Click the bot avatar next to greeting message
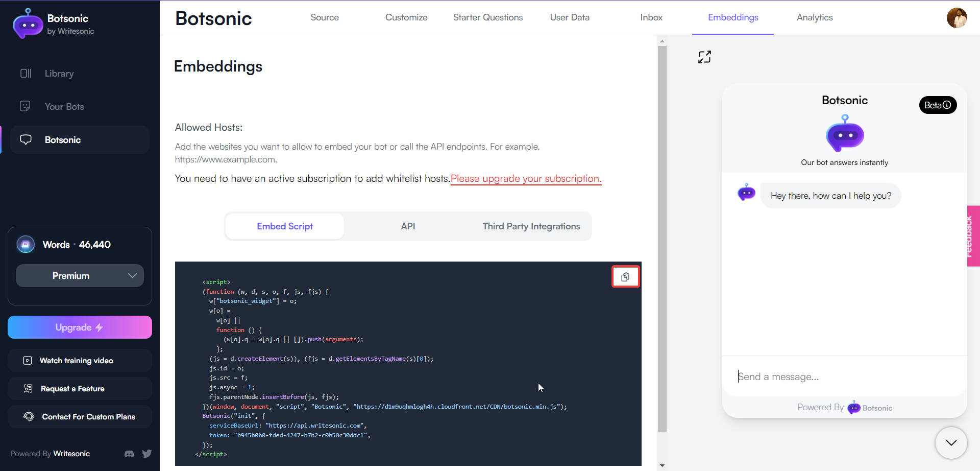This screenshot has width=980, height=471. (x=746, y=193)
